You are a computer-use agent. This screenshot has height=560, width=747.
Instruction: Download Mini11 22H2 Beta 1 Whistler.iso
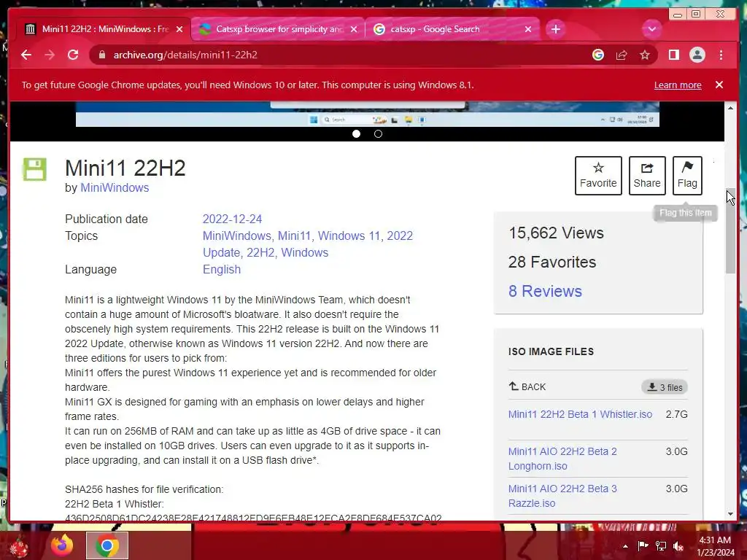(x=580, y=414)
